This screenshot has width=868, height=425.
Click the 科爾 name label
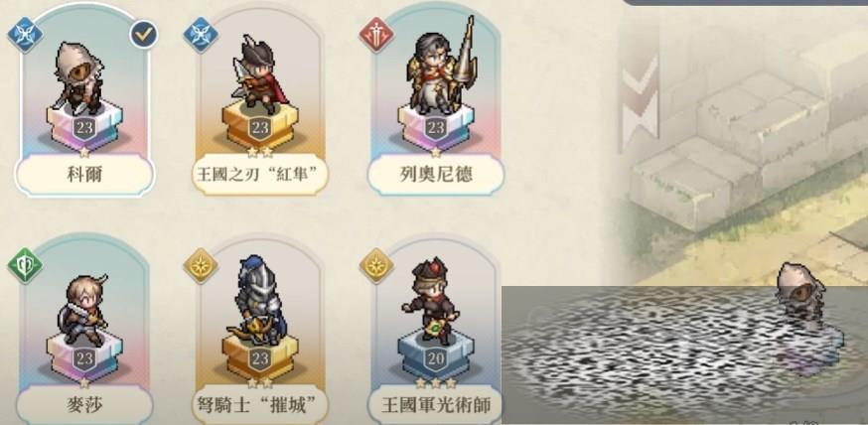click(x=84, y=176)
